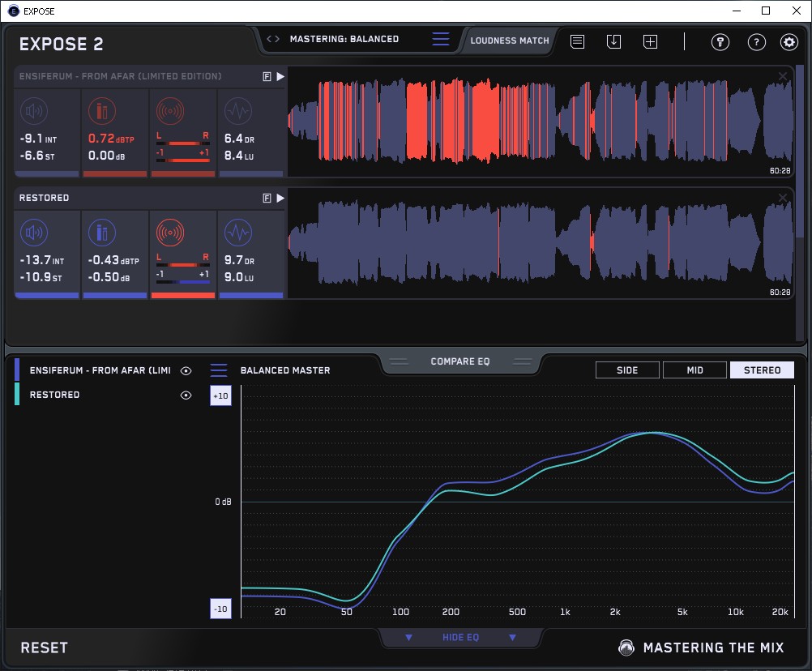
Task: Click the stereo phase icon of Restored track
Action: pos(169,234)
